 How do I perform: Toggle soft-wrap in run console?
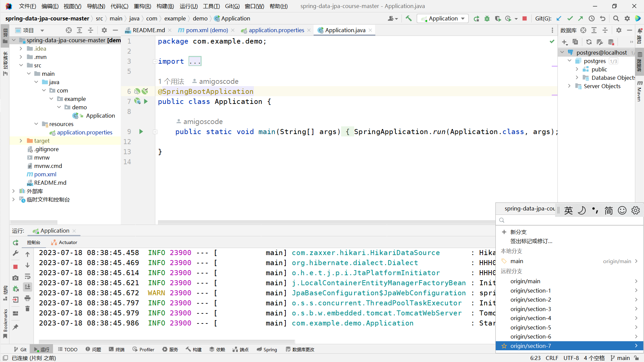point(28,277)
